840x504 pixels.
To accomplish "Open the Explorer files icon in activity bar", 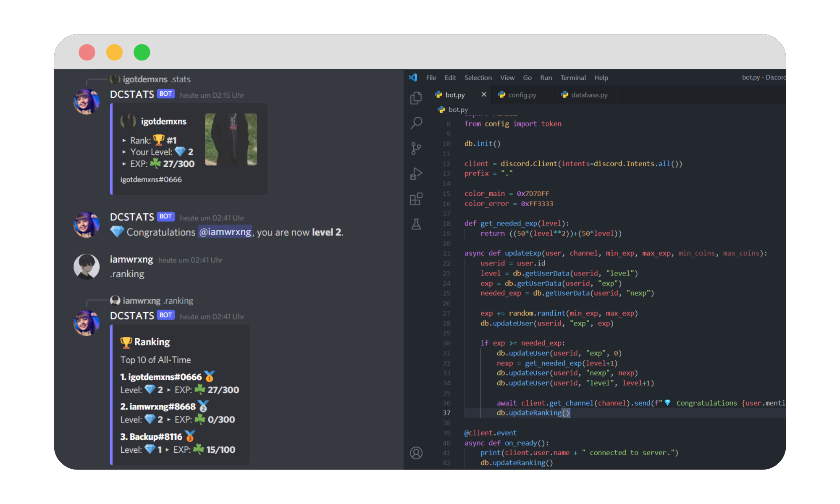I will tap(416, 98).
